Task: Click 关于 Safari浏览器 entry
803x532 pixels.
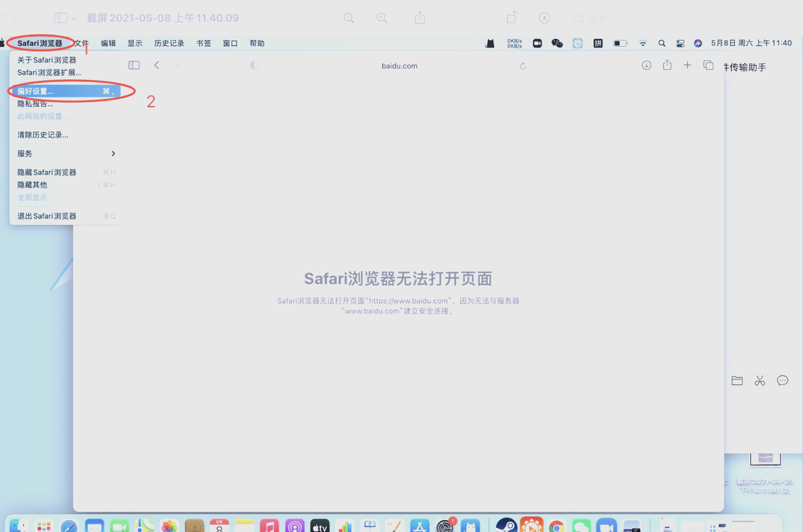Action: tap(47, 60)
